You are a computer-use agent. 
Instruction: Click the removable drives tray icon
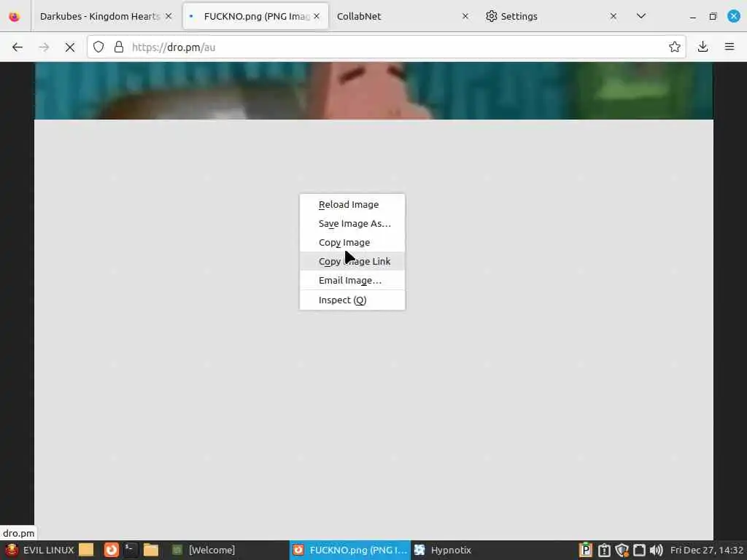coord(639,550)
